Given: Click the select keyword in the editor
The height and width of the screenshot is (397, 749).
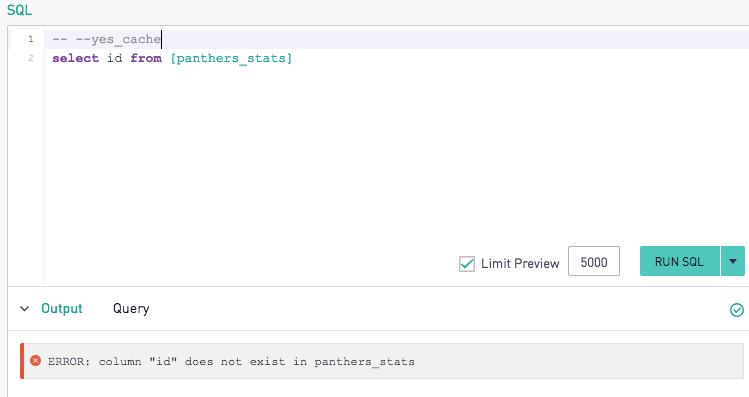Looking at the screenshot, I should pos(75,58).
